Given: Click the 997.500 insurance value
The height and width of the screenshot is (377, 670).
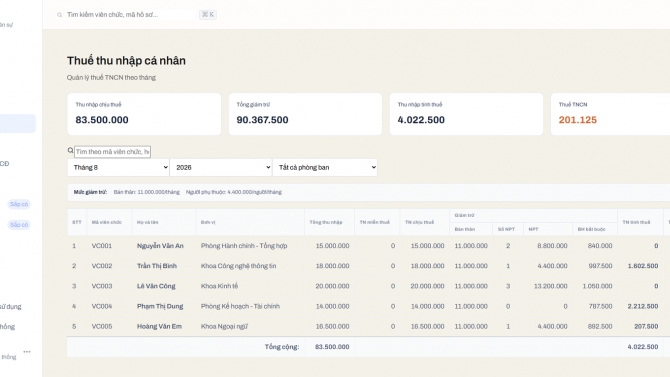Looking at the screenshot, I should pos(600,266).
